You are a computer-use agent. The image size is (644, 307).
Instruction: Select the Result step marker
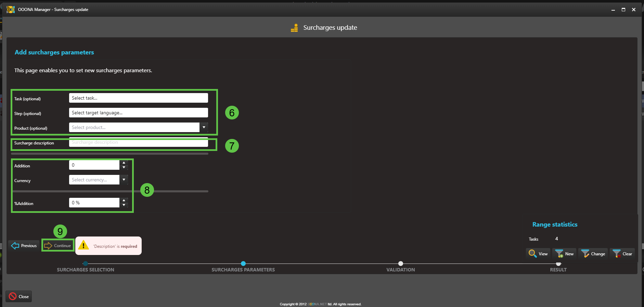558,264
